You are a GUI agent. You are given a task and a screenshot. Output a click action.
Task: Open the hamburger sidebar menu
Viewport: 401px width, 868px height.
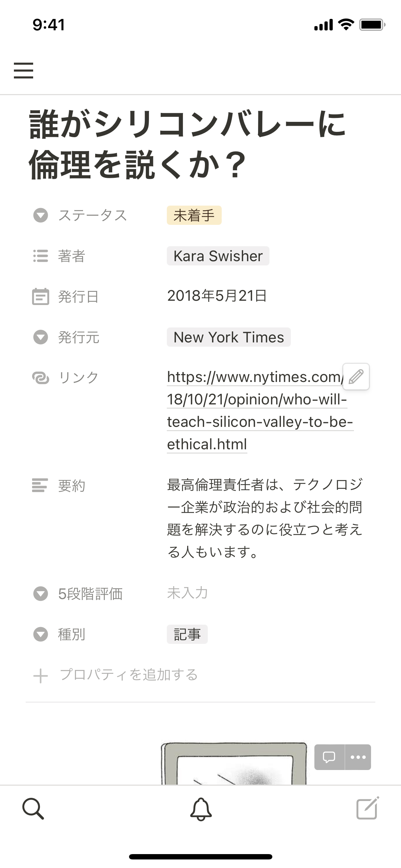[x=24, y=70]
